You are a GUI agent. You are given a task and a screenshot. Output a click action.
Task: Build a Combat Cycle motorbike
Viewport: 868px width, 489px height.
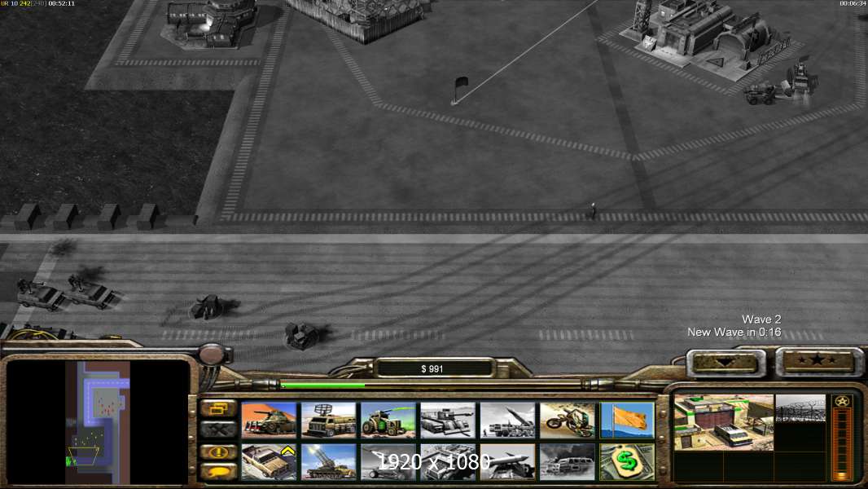[x=568, y=421]
